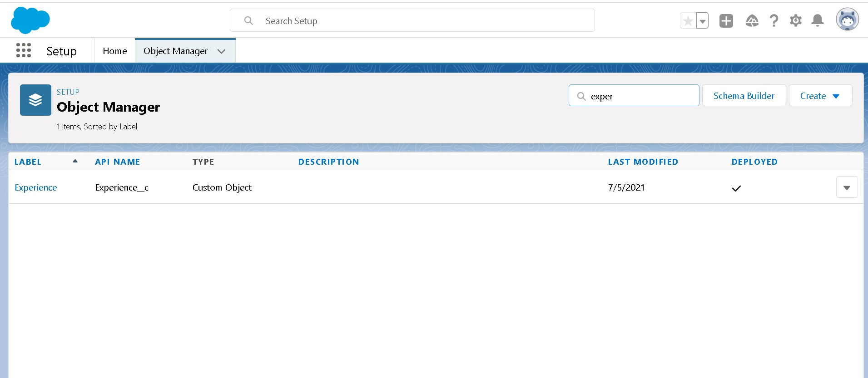Image resolution: width=868 pixels, height=378 pixels.
Task: Open the user profile avatar
Action: click(848, 20)
